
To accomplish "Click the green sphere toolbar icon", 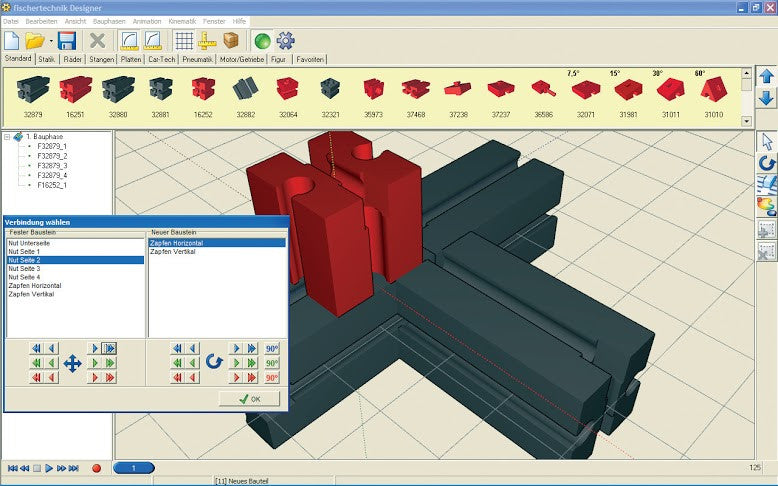I will (x=262, y=41).
